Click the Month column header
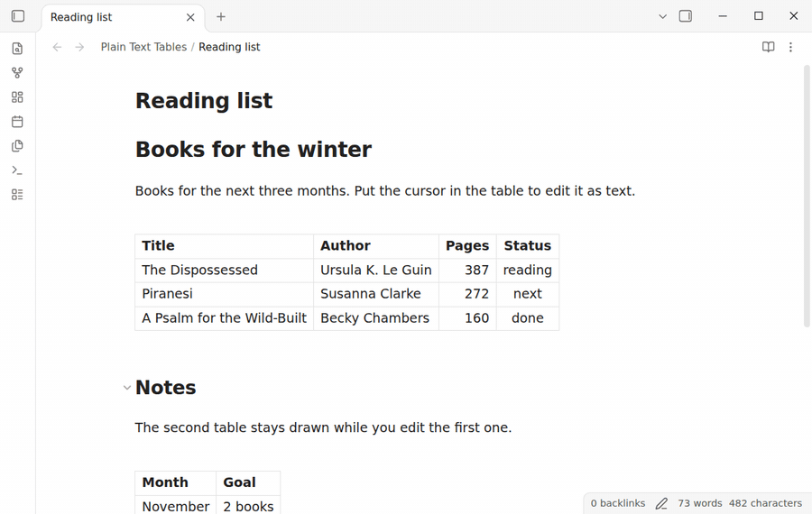The height and width of the screenshot is (514, 812). tap(176, 482)
